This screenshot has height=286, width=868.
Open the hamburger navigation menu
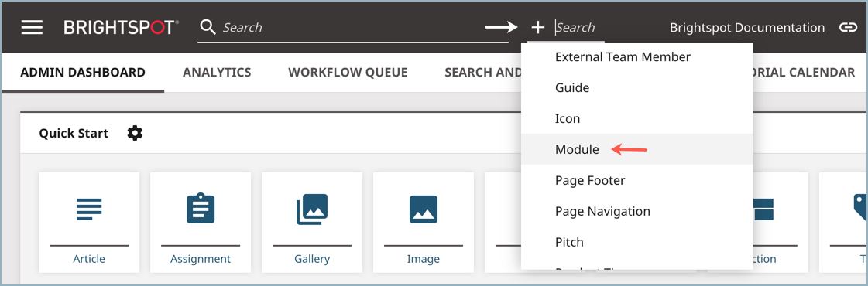[32, 27]
